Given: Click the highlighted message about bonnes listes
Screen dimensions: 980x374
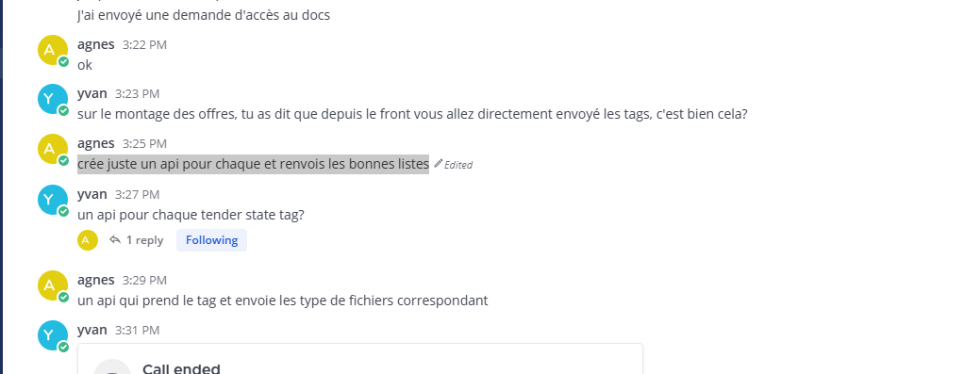Looking at the screenshot, I should point(253,164).
